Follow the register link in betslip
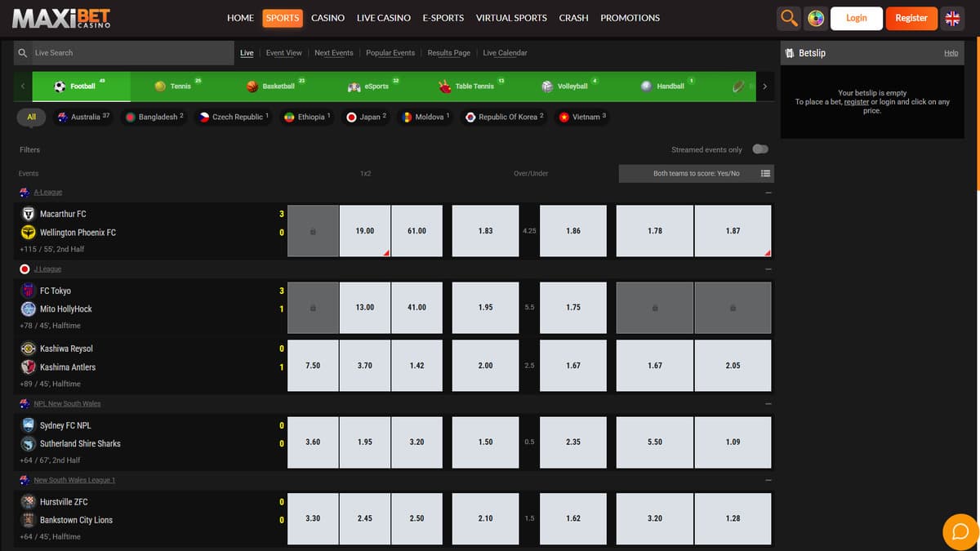The height and width of the screenshot is (551, 980). pos(856,102)
